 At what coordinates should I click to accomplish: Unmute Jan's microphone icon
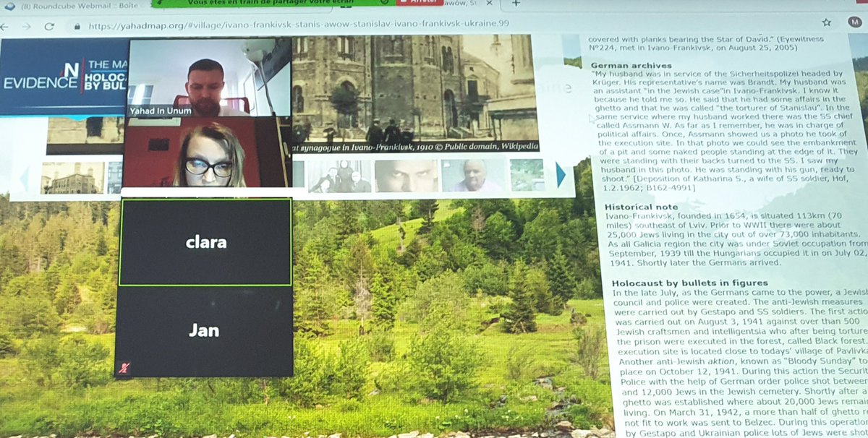point(126,368)
